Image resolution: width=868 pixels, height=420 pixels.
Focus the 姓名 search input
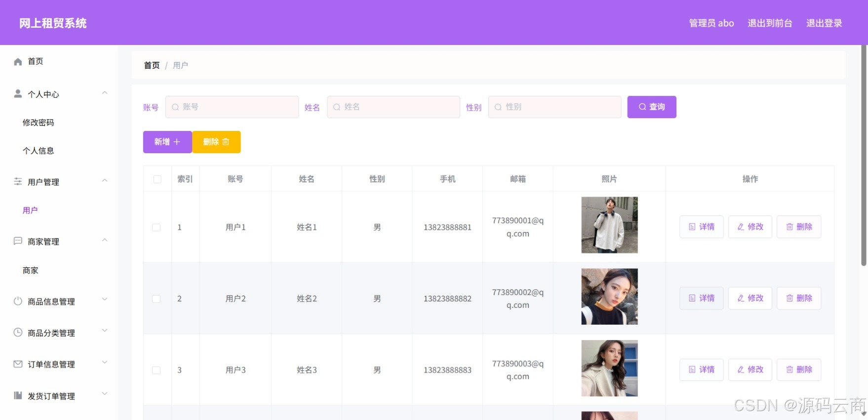[394, 107]
